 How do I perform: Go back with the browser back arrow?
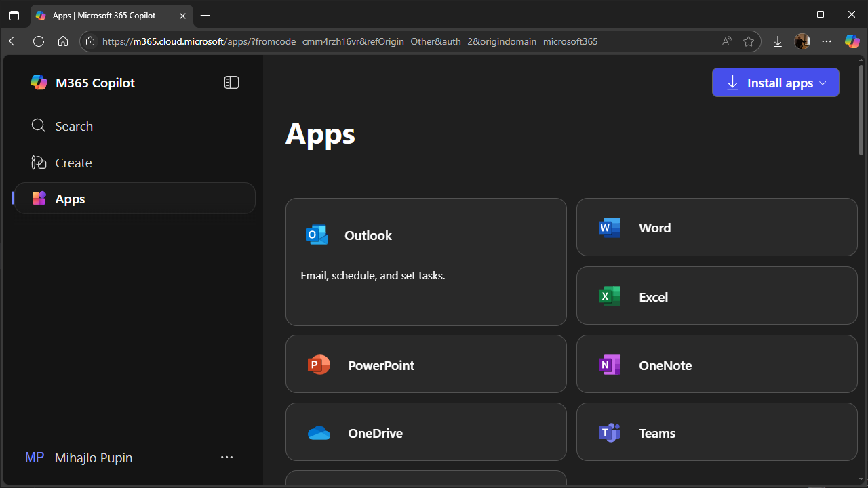point(14,41)
